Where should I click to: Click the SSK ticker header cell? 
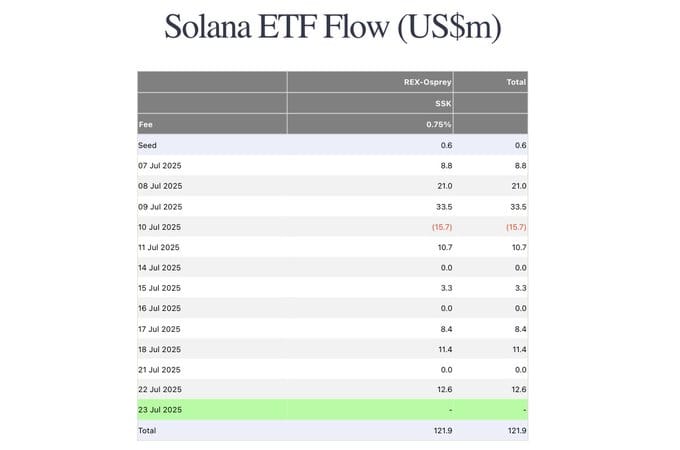pos(443,104)
